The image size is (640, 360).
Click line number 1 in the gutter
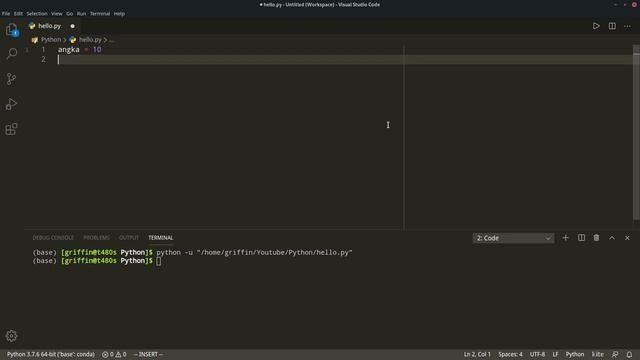pos(43,49)
